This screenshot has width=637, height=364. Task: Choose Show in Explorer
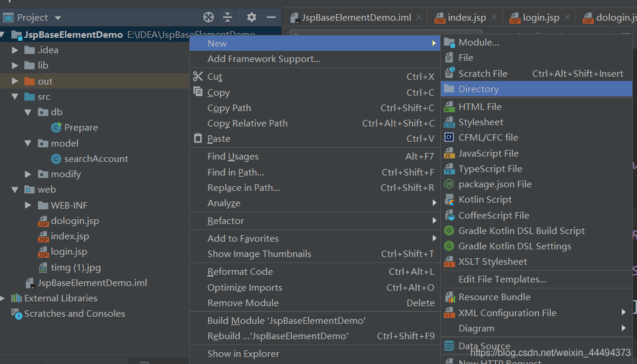coord(315,354)
